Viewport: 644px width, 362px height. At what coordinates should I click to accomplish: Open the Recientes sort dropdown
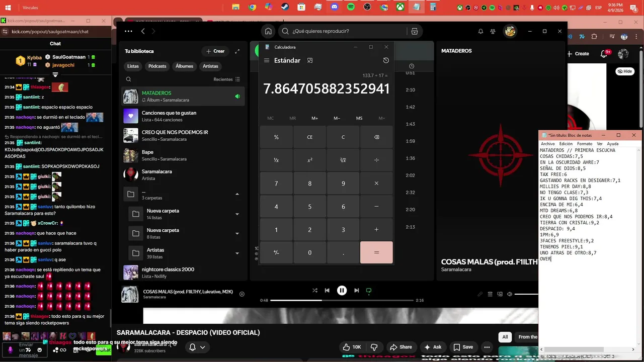tap(226, 79)
